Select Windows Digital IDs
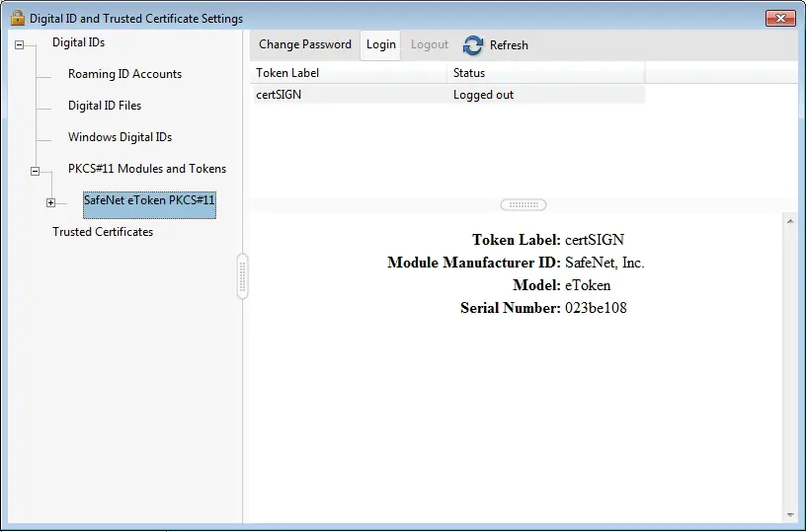Image resolution: width=806 pixels, height=532 pixels. tap(120, 137)
